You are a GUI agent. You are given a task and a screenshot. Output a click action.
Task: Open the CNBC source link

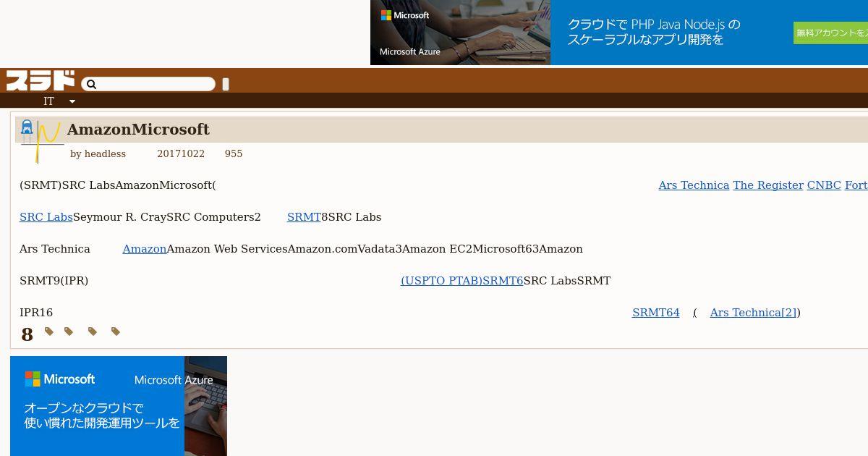(824, 185)
